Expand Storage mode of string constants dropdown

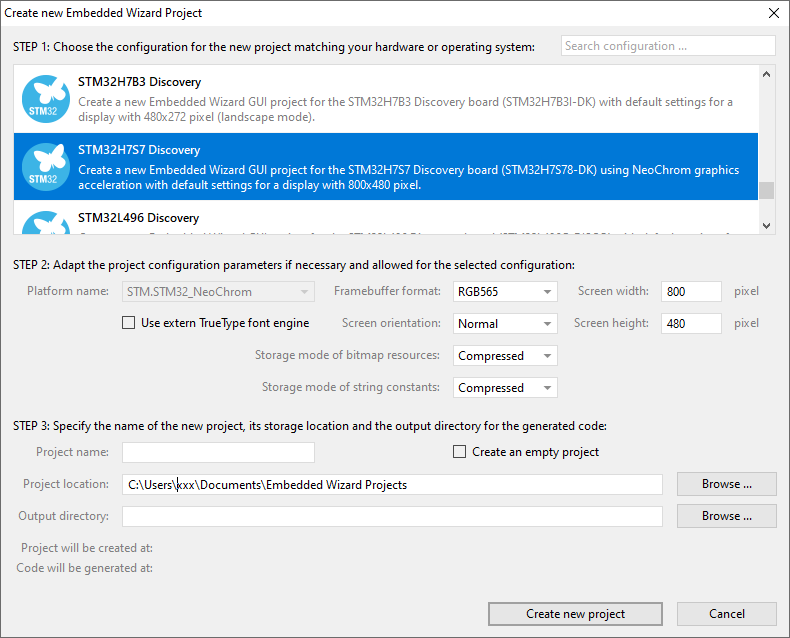pyautogui.click(x=505, y=388)
